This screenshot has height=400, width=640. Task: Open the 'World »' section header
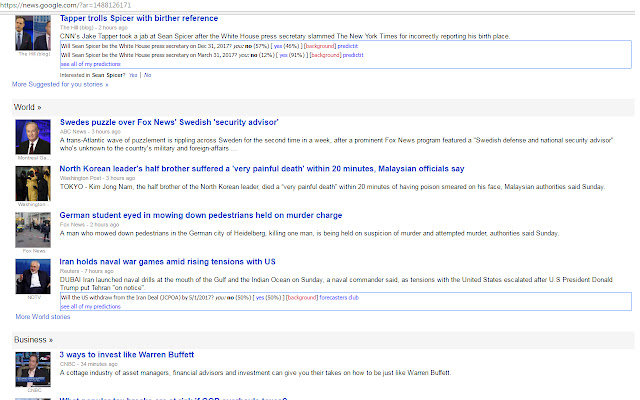(27, 107)
